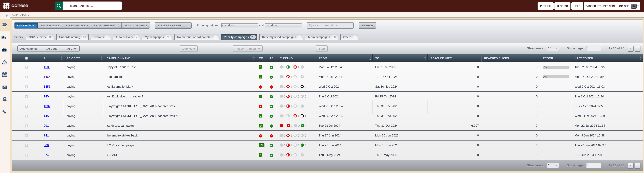Expand the user account dropdown arrow
The image size is (644, 173).
point(638,6)
